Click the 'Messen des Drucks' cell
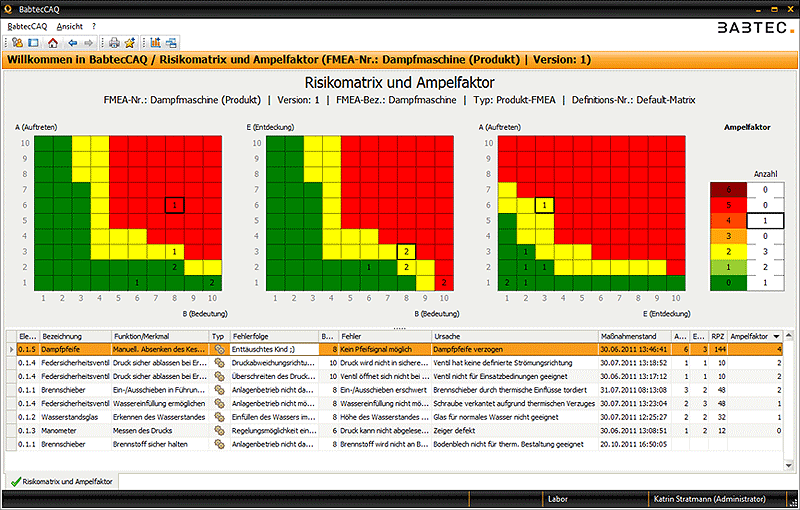This screenshot has height=510, width=800. [x=160, y=430]
